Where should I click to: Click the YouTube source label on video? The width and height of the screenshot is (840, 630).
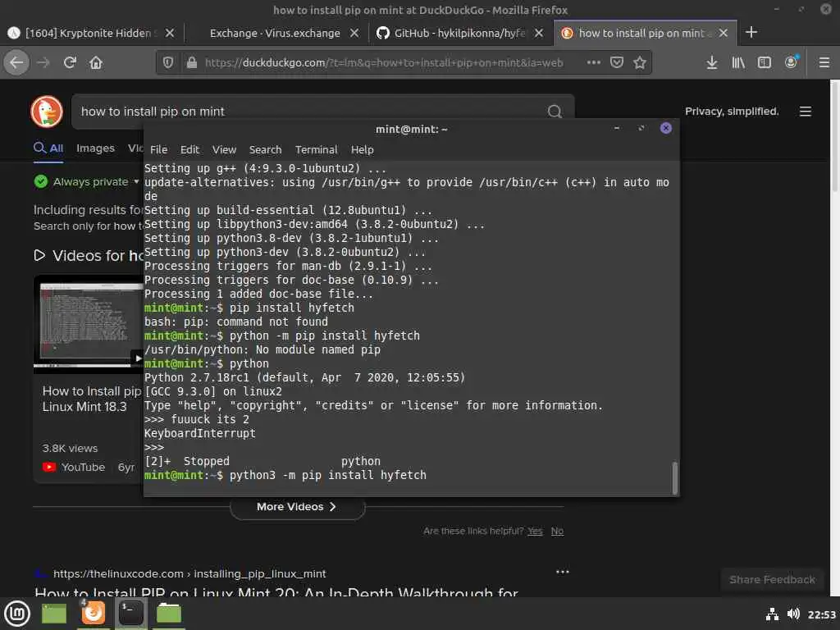[83, 467]
